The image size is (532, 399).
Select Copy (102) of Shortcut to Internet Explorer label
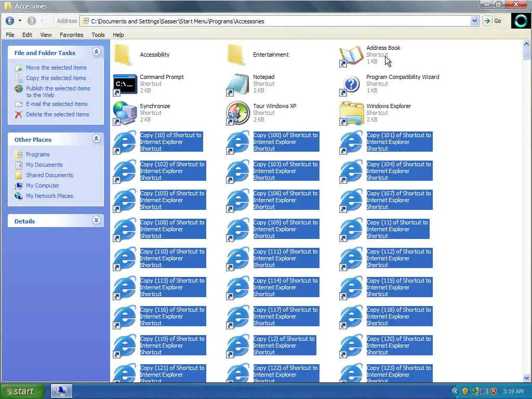click(x=173, y=171)
